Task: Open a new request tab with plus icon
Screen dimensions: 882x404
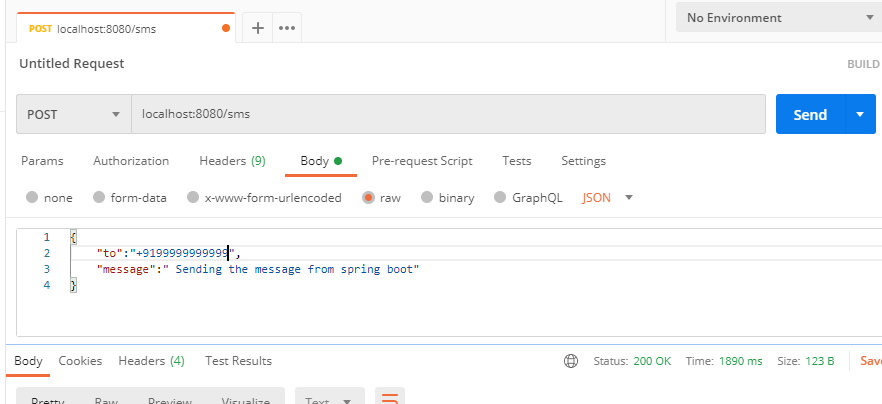Action: pyautogui.click(x=258, y=28)
